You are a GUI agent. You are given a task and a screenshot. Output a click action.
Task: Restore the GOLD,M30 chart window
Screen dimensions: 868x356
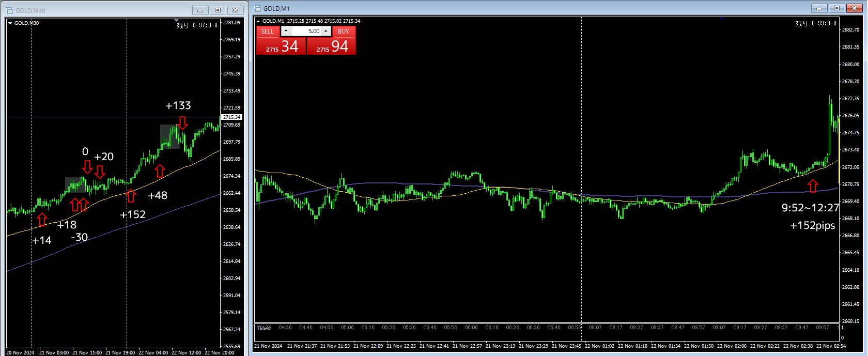[218, 10]
